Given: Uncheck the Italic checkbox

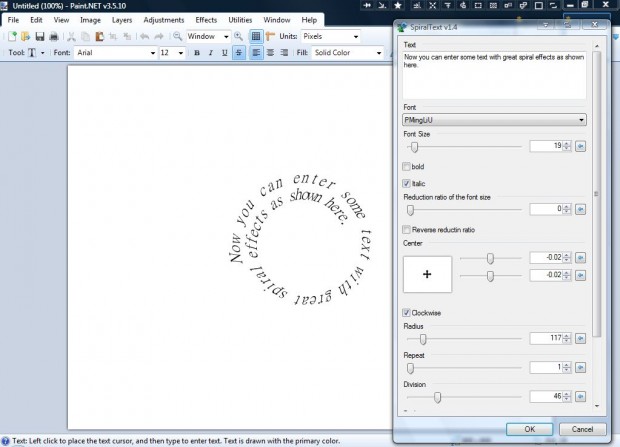Looking at the screenshot, I should [406, 184].
